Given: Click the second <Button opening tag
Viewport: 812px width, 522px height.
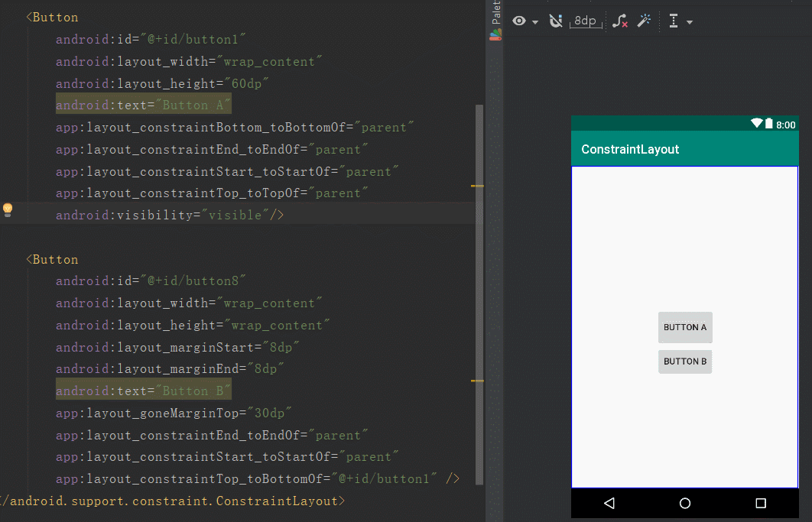Looking at the screenshot, I should point(52,259).
